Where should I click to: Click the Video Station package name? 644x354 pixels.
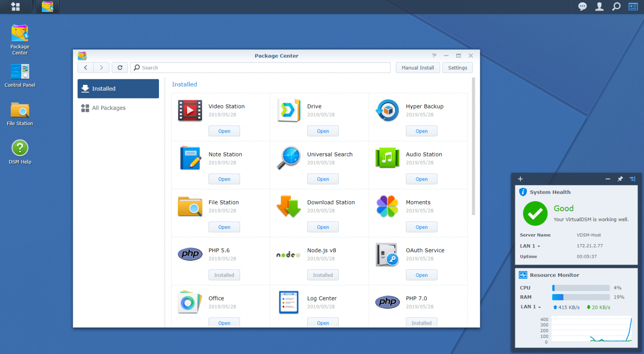pos(227,106)
